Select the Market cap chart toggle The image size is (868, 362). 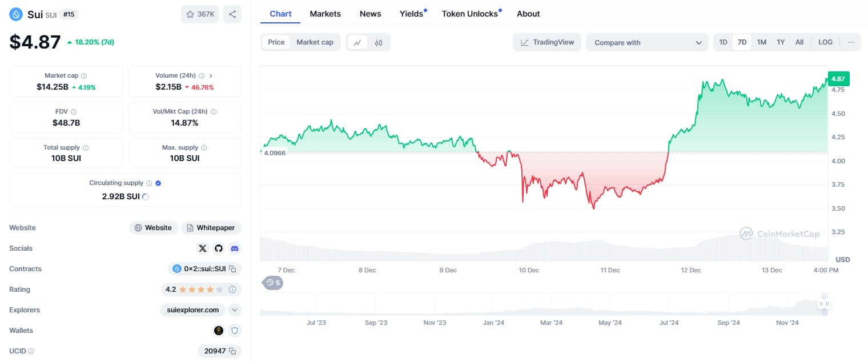[x=315, y=42]
